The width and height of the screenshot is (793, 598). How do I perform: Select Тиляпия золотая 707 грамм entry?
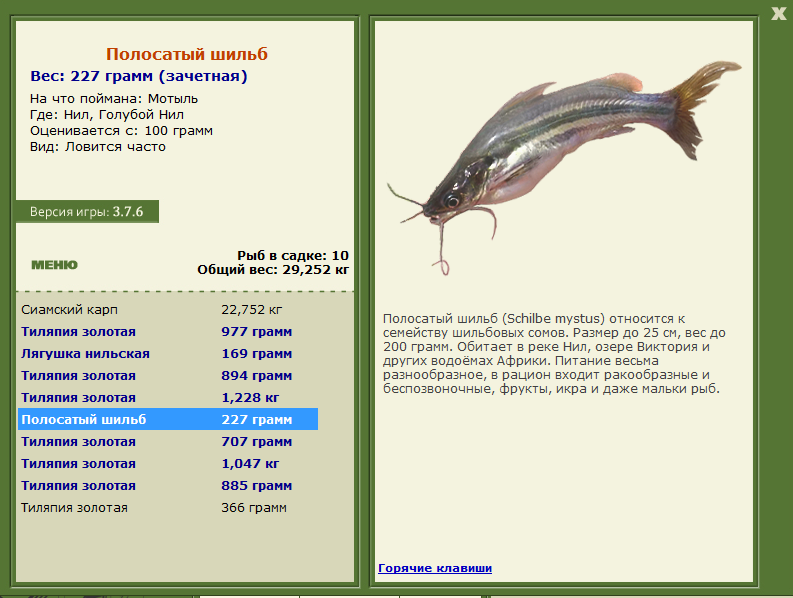click(168, 442)
